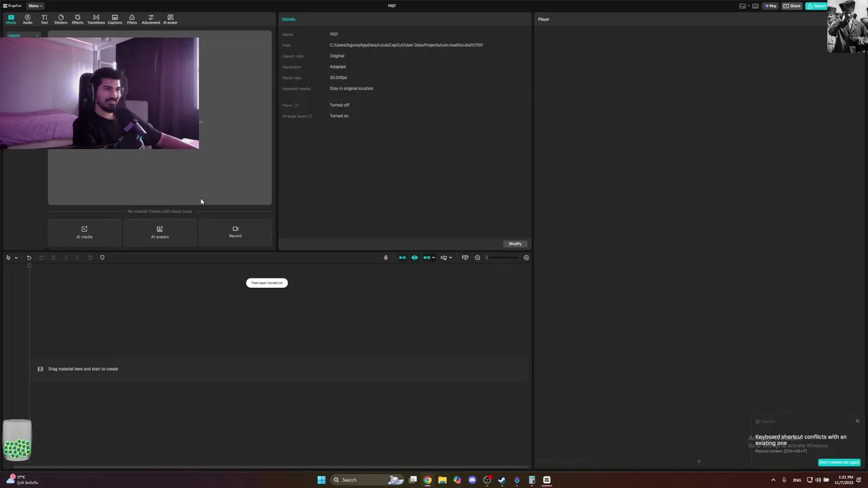Open Steam from the taskbar

502,480
